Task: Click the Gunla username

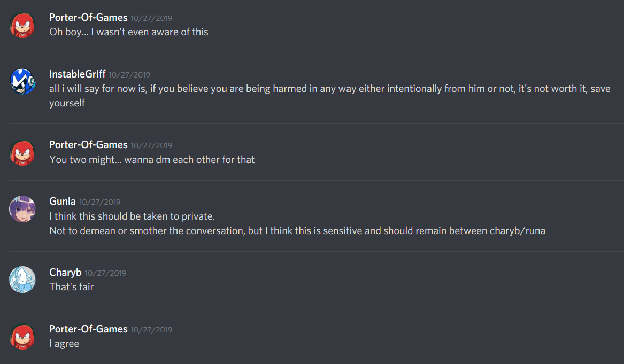Action: coord(62,202)
